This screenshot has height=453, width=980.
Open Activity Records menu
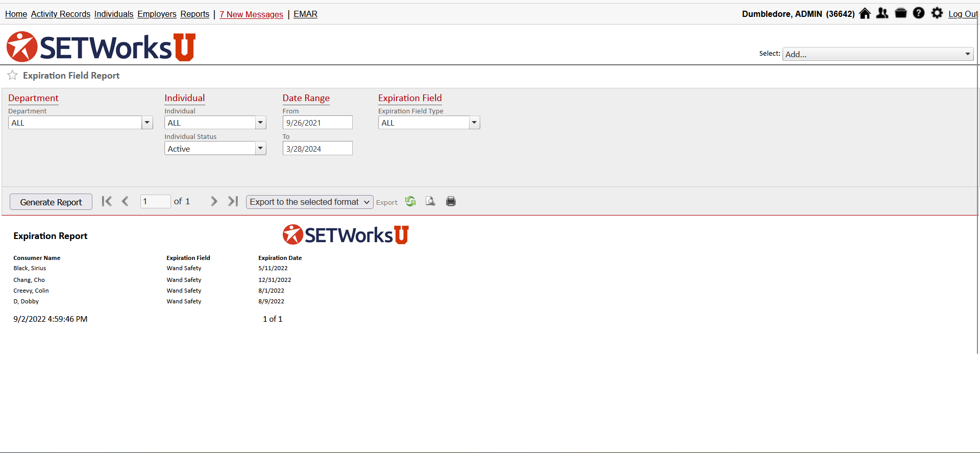coord(61,14)
